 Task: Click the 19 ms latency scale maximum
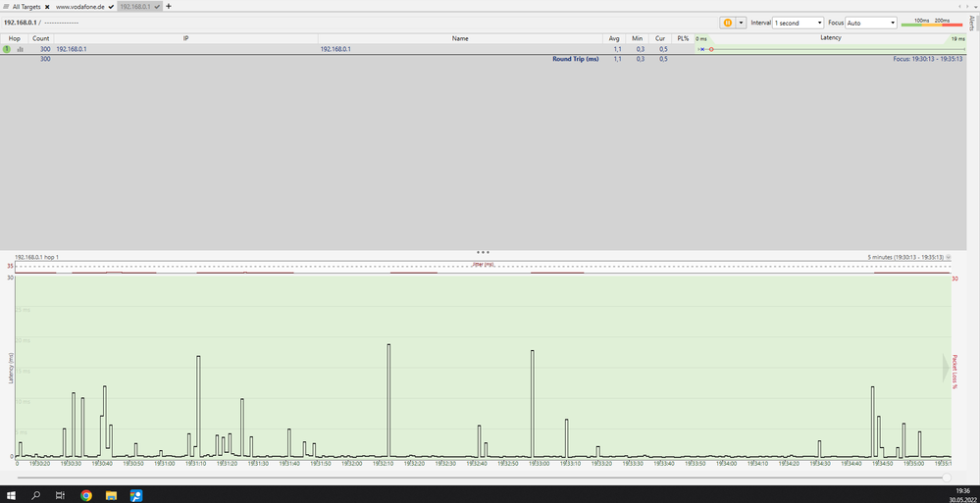(958, 39)
